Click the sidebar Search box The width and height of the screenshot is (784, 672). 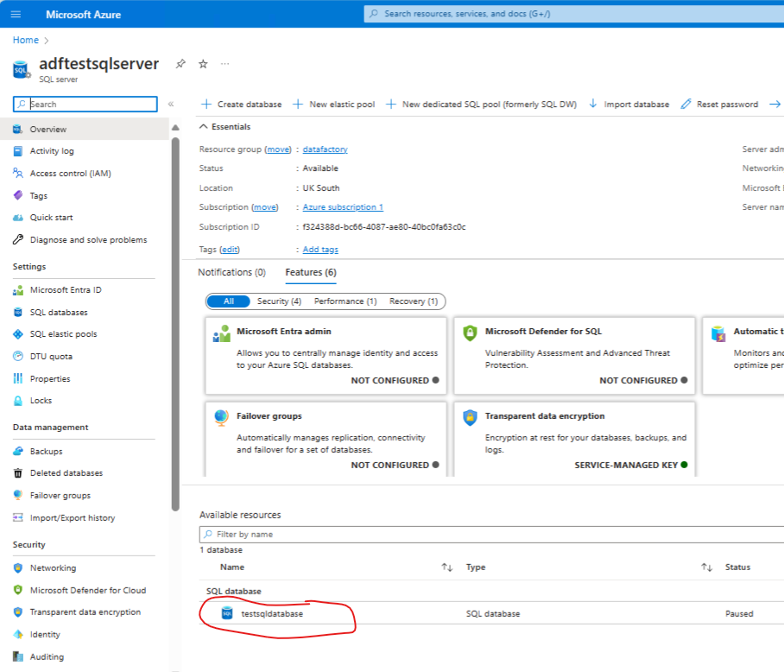coord(85,104)
